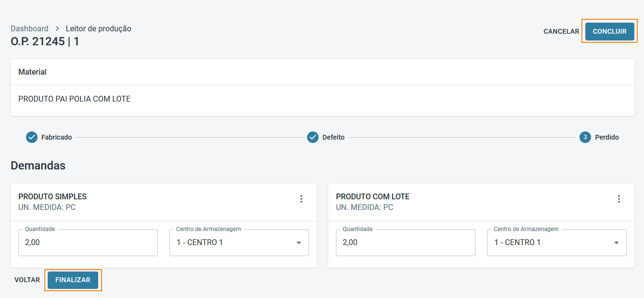Focus the PRODUTO SIMPLES Quantidade field
Screen dimensions: 644x298
(x=88, y=243)
